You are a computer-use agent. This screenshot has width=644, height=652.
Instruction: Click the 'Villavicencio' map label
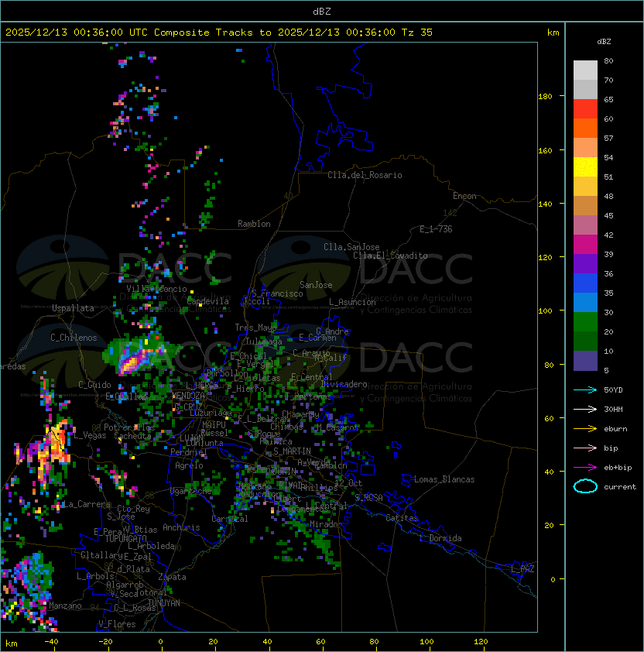tap(156, 289)
